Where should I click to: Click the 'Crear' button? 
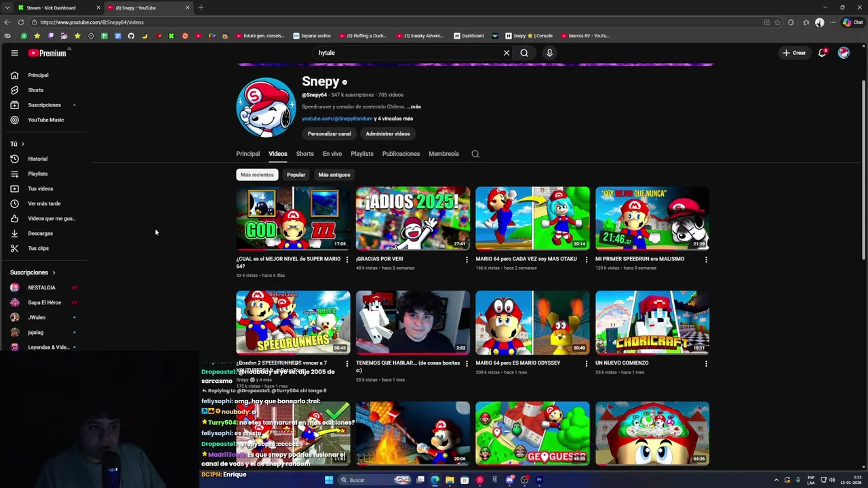point(793,53)
